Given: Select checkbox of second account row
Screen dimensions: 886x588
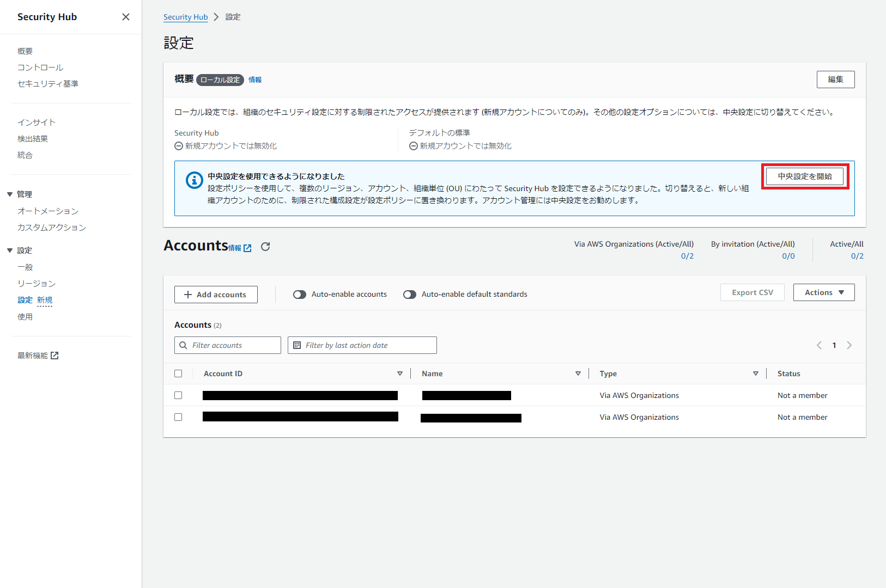Looking at the screenshot, I should click(x=178, y=417).
